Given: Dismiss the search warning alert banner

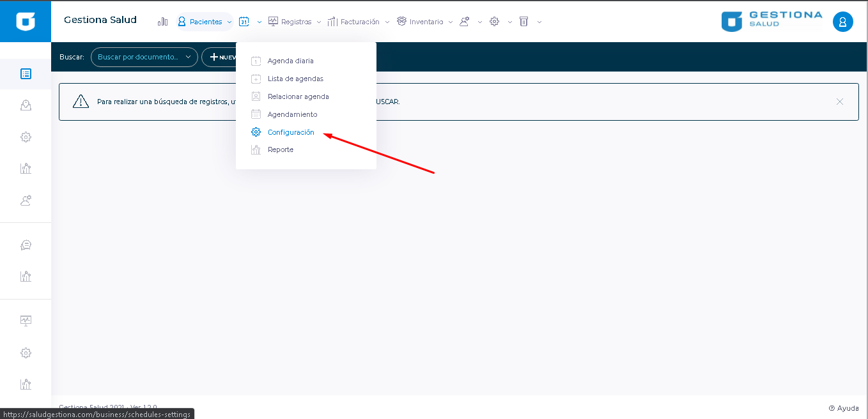Looking at the screenshot, I should pyautogui.click(x=839, y=102).
